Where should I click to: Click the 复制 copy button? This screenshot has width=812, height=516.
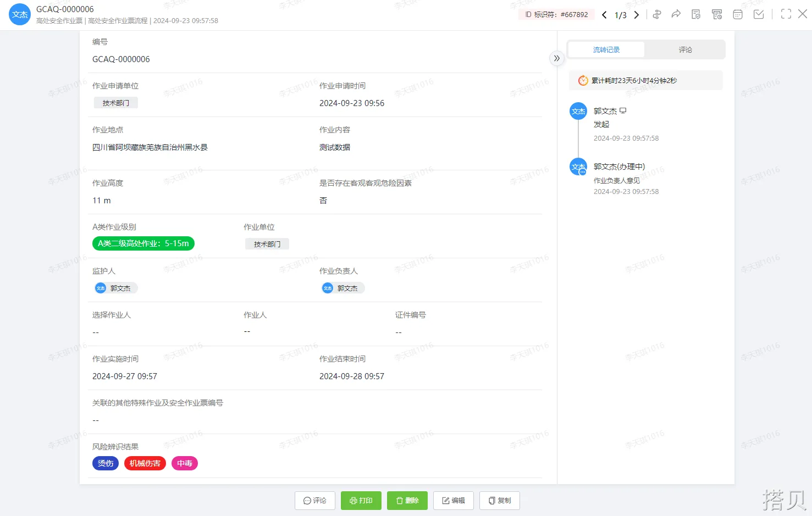500,501
